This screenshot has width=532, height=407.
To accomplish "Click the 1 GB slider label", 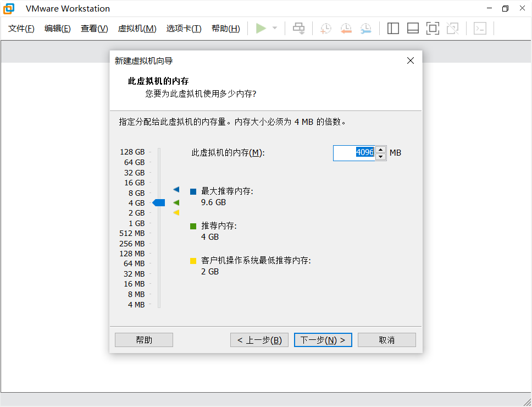I will (136, 223).
